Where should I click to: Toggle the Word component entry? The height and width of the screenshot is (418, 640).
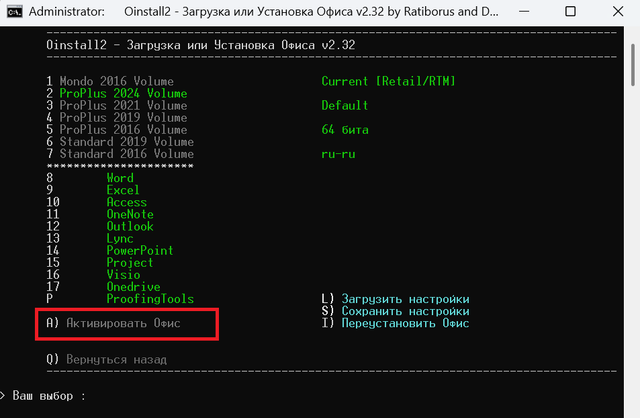coord(120,178)
